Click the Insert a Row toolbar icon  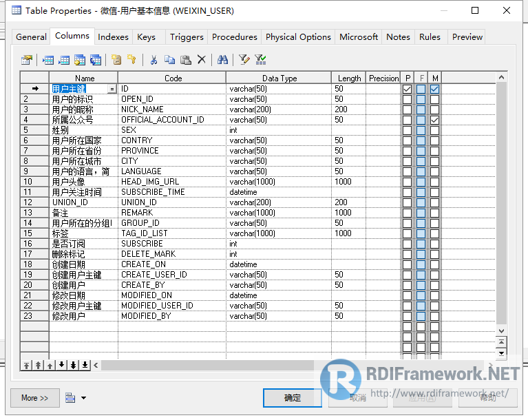pyautogui.click(x=48, y=60)
